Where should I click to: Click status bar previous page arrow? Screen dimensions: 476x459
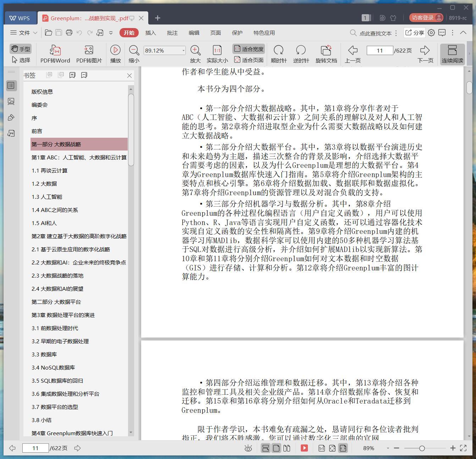pyautogui.click(x=12, y=448)
